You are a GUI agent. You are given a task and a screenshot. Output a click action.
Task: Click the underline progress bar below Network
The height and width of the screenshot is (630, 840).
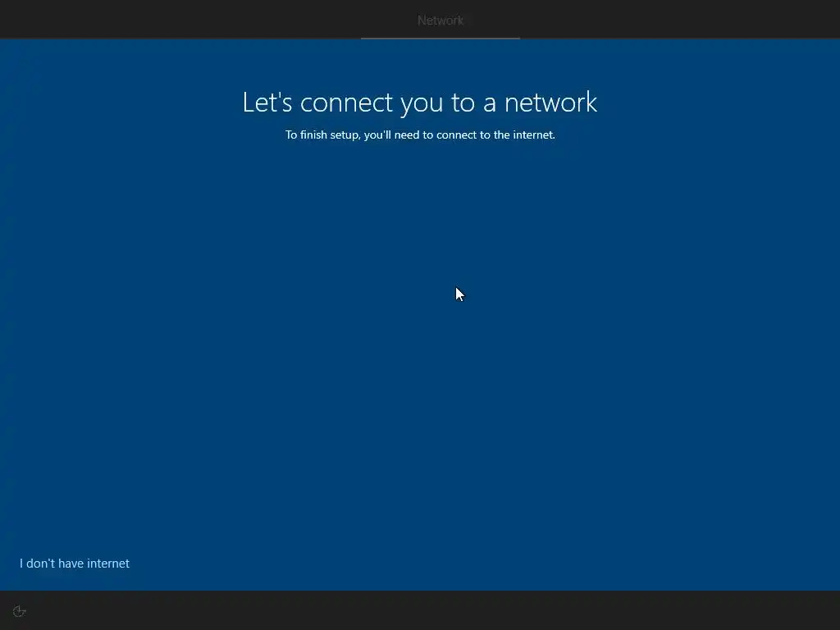pyautogui.click(x=441, y=38)
